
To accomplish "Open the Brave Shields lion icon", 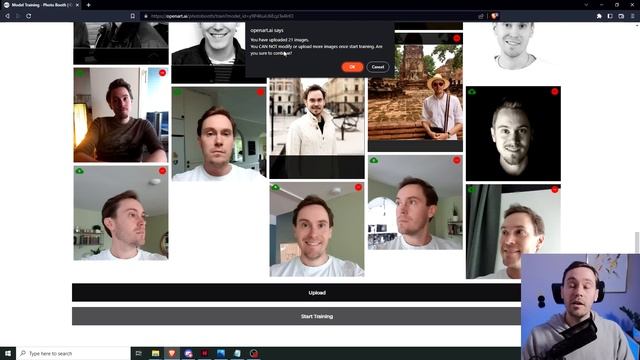I will tap(494, 16).
